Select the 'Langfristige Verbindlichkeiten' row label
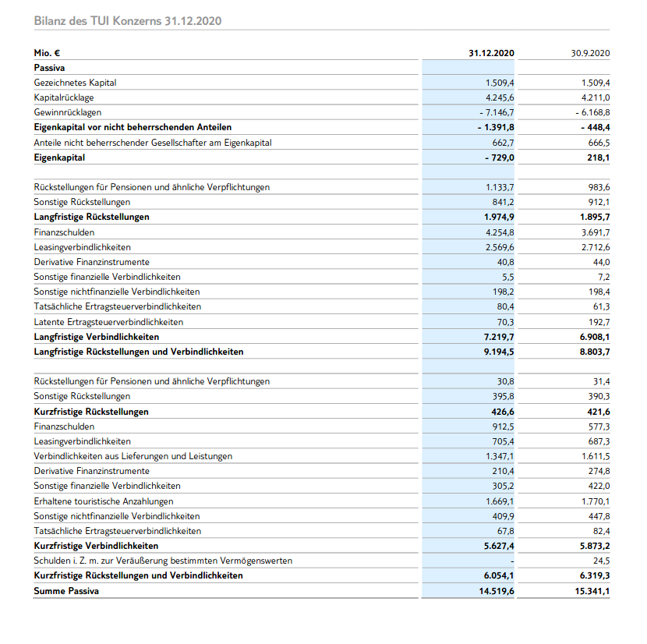 click(x=96, y=337)
